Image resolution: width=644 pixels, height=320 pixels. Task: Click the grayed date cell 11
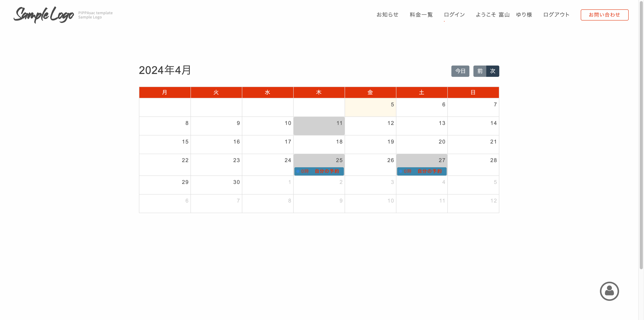point(319,126)
